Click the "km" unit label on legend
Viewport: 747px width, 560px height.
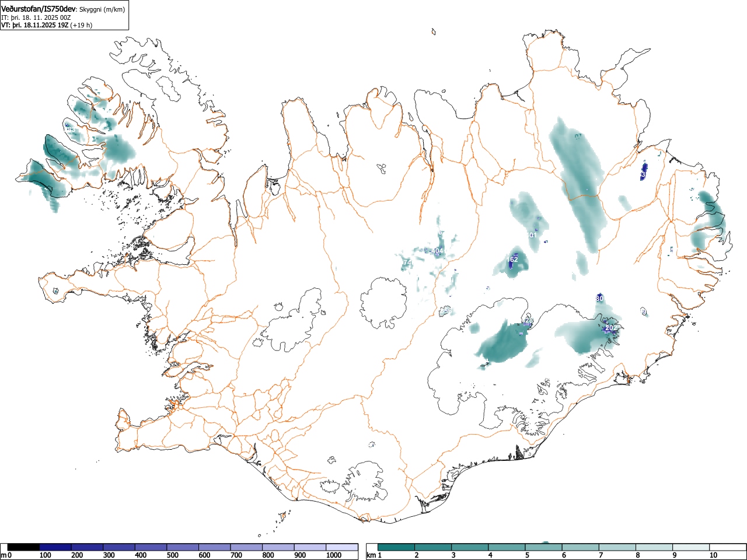click(x=371, y=555)
